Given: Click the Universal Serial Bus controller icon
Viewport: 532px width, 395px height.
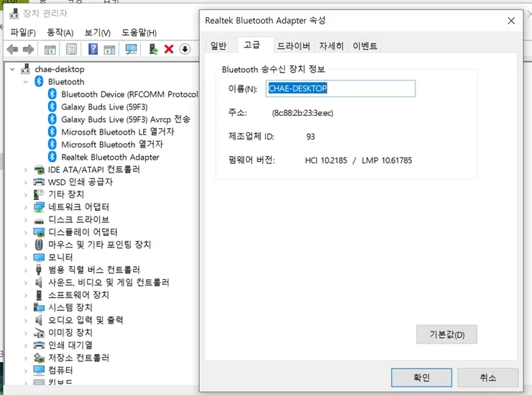Looking at the screenshot, I should tap(39, 270).
